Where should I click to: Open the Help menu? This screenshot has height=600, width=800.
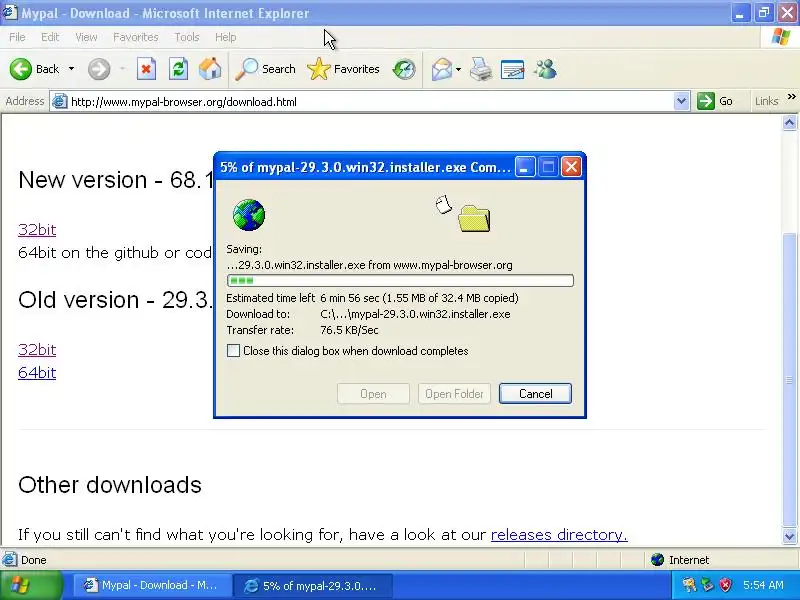pyautogui.click(x=226, y=37)
